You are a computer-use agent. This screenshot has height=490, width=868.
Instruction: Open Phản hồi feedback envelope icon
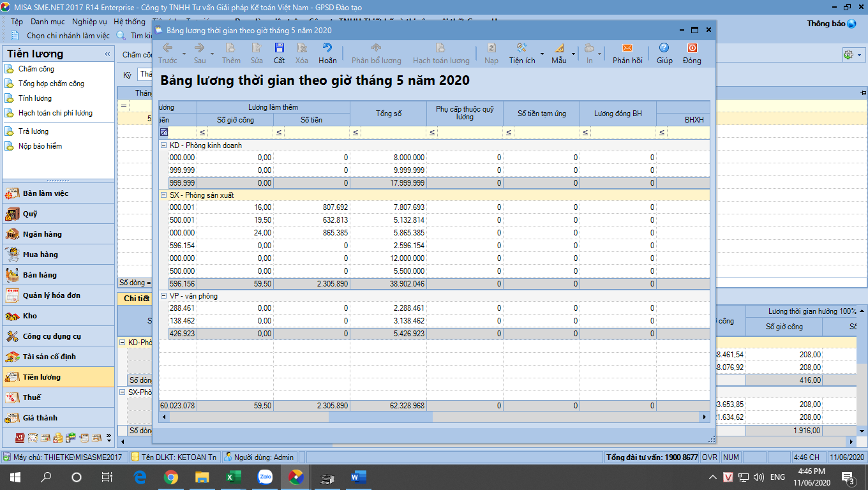click(627, 48)
